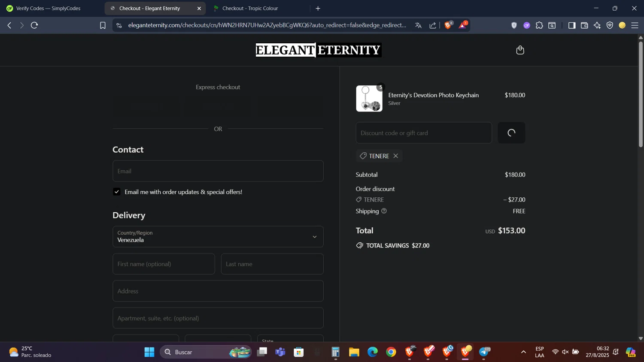Click the address bar URL
The height and width of the screenshot is (362, 644).
tap(267, 25)
